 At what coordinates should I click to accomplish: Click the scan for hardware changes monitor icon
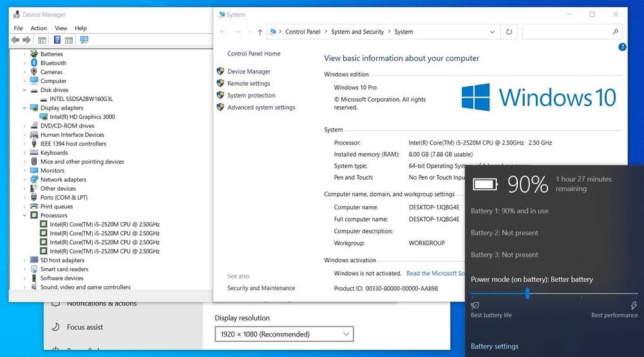84,40
